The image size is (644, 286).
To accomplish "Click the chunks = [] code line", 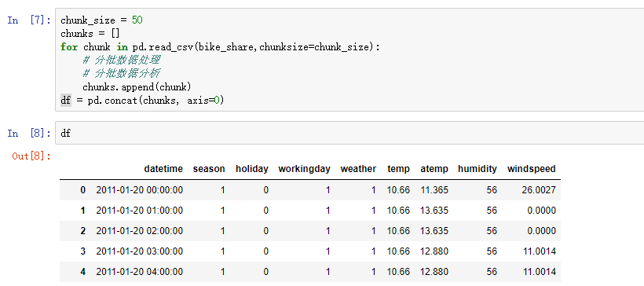I will click(90, 33).
